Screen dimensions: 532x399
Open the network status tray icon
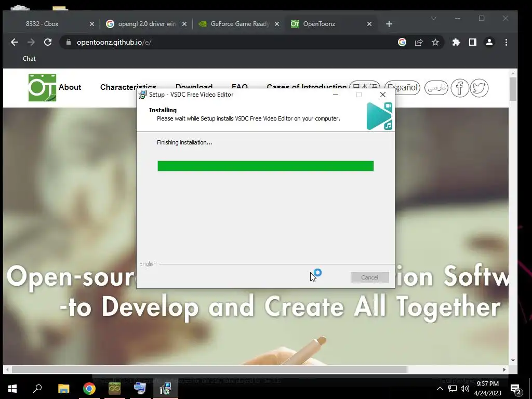click(x=453, y=389)
